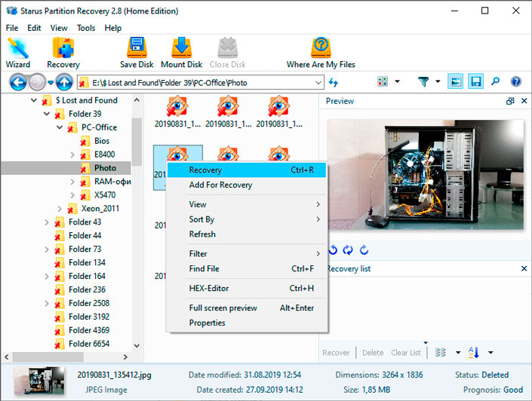Open Sort By submenu

247,219
